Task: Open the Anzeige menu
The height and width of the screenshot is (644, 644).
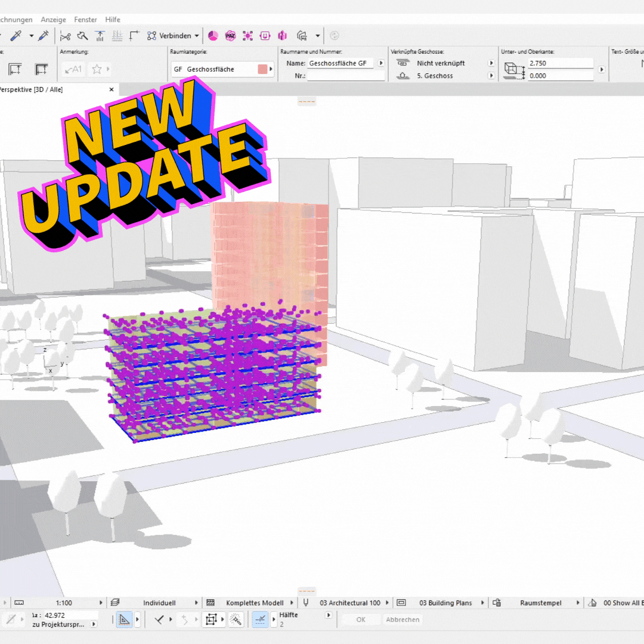Action: click(54, 19)
